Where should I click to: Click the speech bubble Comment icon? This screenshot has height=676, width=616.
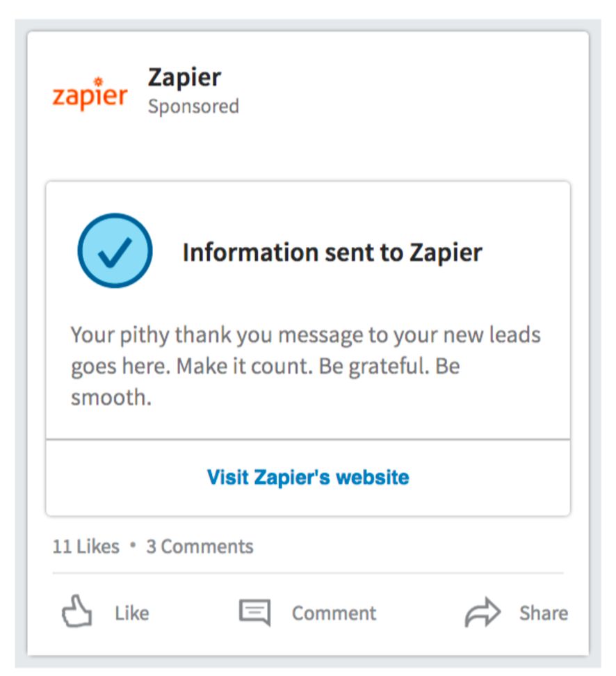pos(254,613)
